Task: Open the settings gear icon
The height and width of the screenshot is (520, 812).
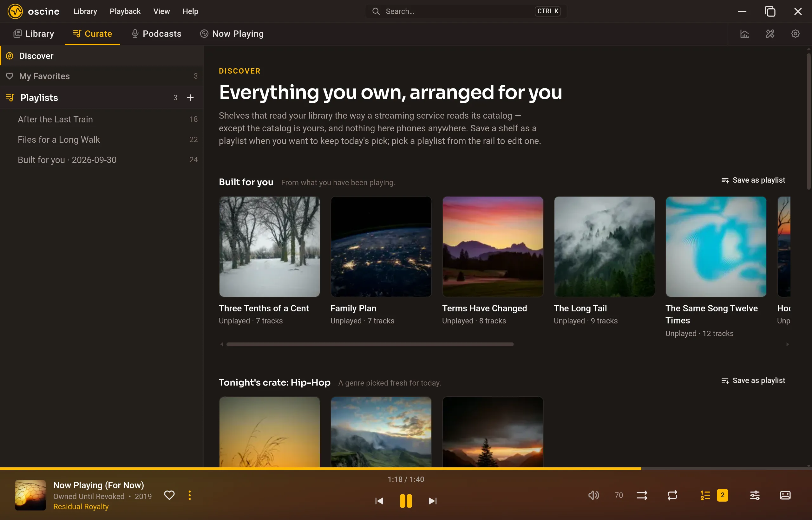Action: point(795,34)
